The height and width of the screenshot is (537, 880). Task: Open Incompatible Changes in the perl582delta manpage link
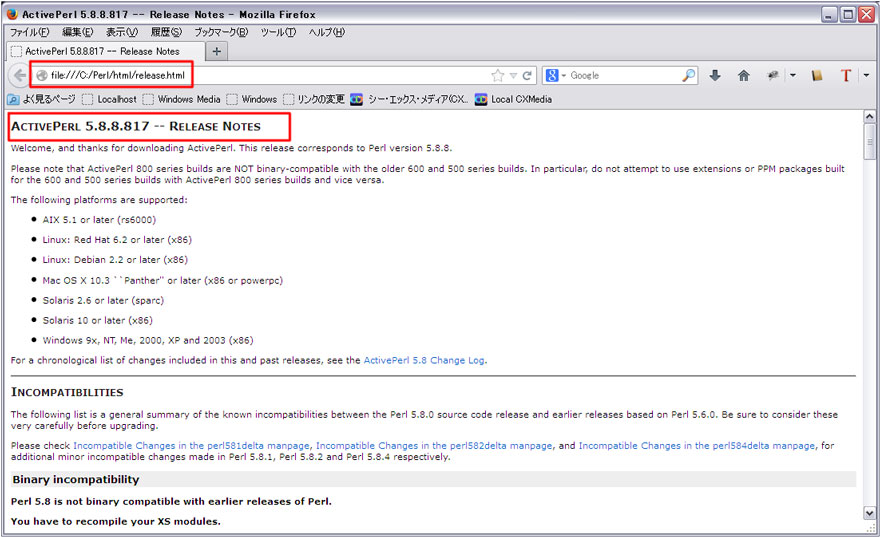[434, 446]
